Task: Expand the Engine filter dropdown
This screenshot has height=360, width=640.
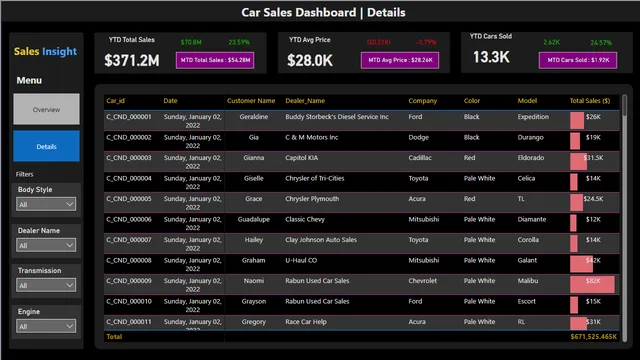Action: (x=46, y=326)
